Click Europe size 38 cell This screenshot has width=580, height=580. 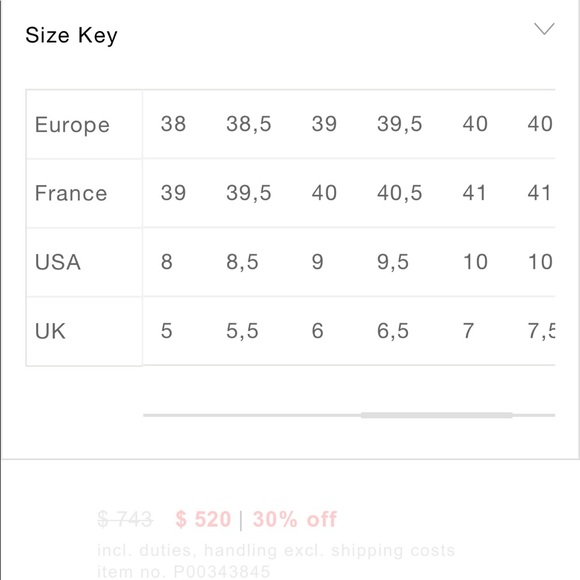pos(173,124)
